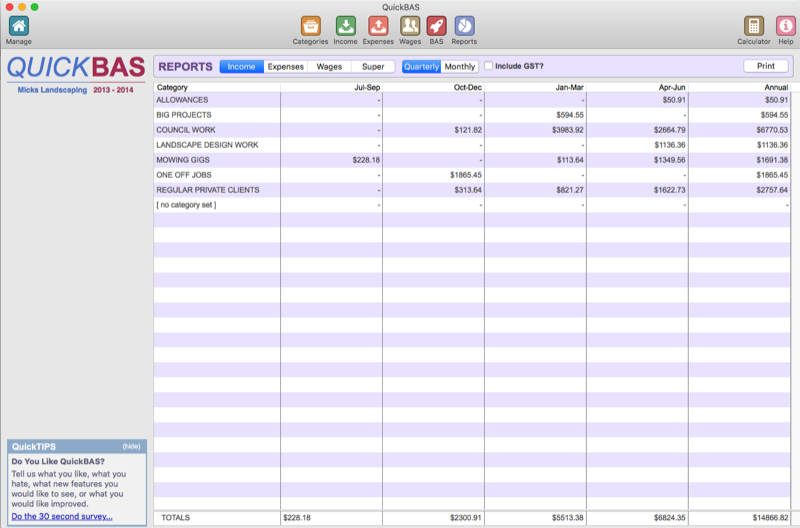
Task: Click the $6824.35 Apr-Jun total
Action: point(669,517)
